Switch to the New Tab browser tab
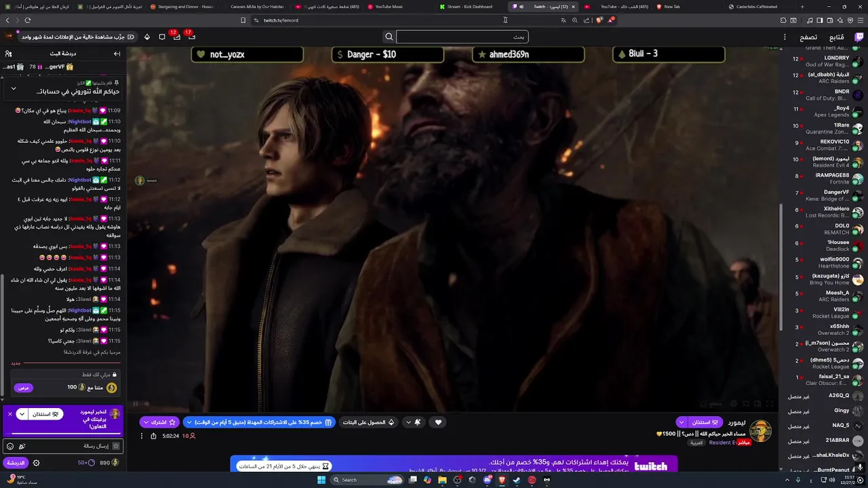This screenshot has width=868, height=488. pyautogui.click(x=685, y=7)
